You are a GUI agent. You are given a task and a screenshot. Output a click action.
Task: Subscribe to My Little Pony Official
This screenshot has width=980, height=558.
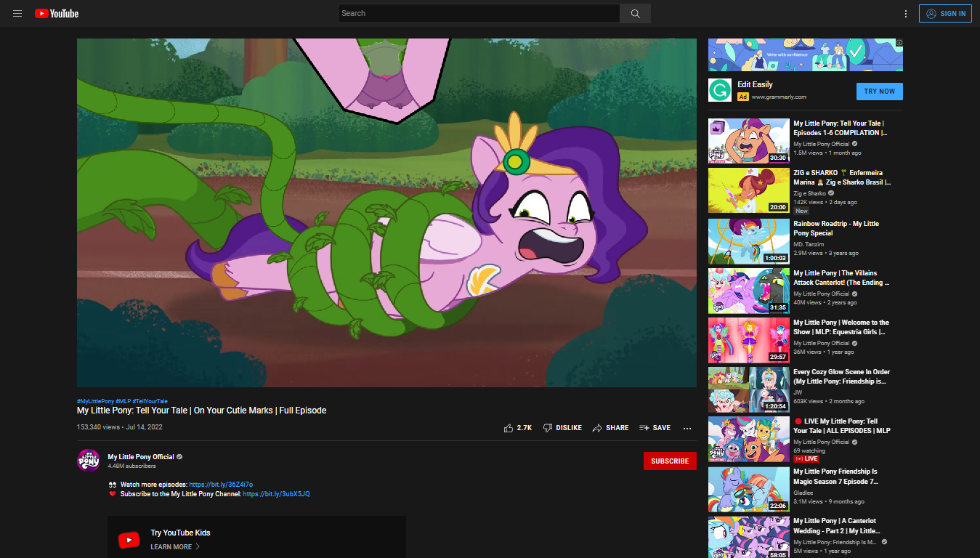(x=670, y=461)
